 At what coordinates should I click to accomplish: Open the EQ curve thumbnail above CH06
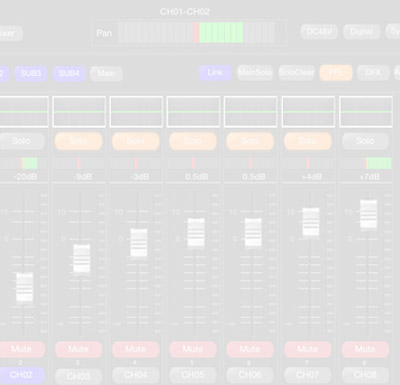250,112
